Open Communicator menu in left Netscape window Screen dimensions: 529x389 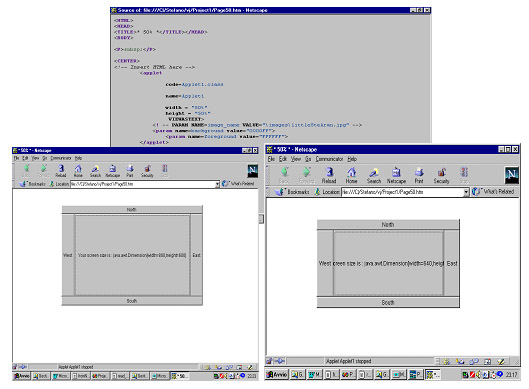coord(61,158)
